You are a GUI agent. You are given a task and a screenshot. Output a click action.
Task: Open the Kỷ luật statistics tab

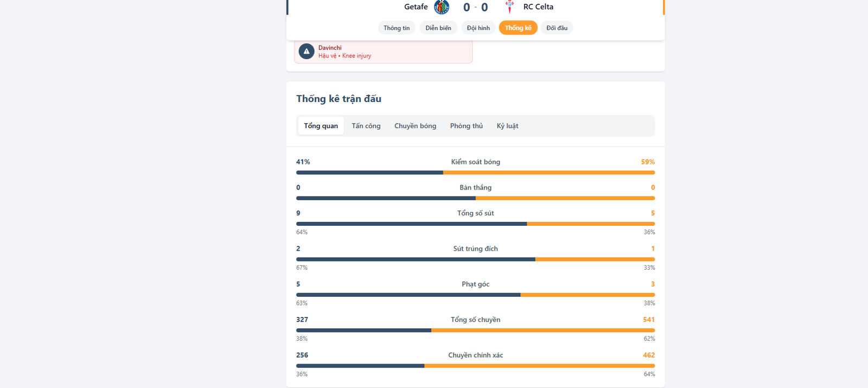(507, 126)
